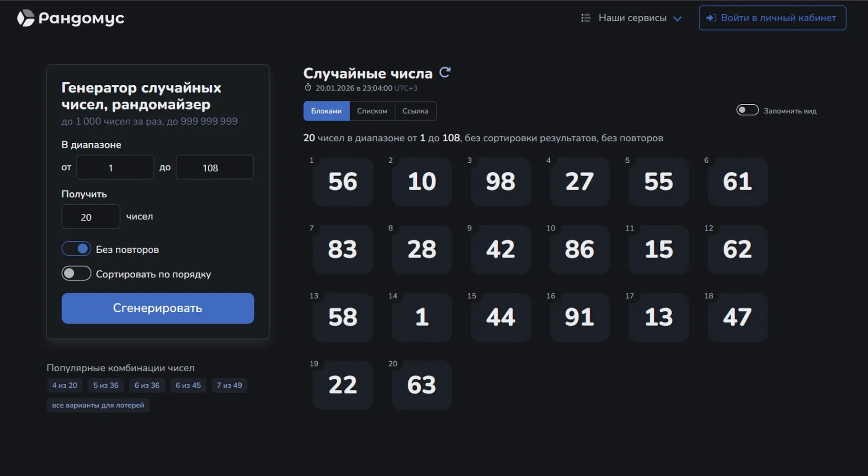This screenshot has width=868, height=476.
Task: Focus the range end field showing 108
Action: coord(214,167)
